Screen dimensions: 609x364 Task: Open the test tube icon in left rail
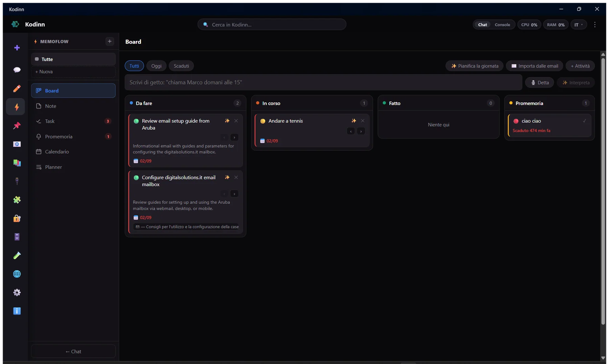click(17, 255)
